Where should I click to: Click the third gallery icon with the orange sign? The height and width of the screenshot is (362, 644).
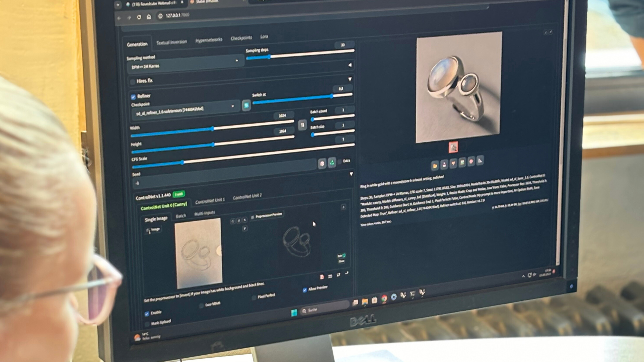pos(453,164)
